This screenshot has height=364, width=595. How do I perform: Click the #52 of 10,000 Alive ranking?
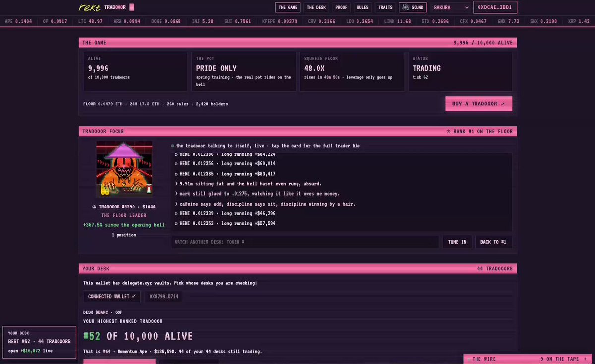click(x=138, y=336)
